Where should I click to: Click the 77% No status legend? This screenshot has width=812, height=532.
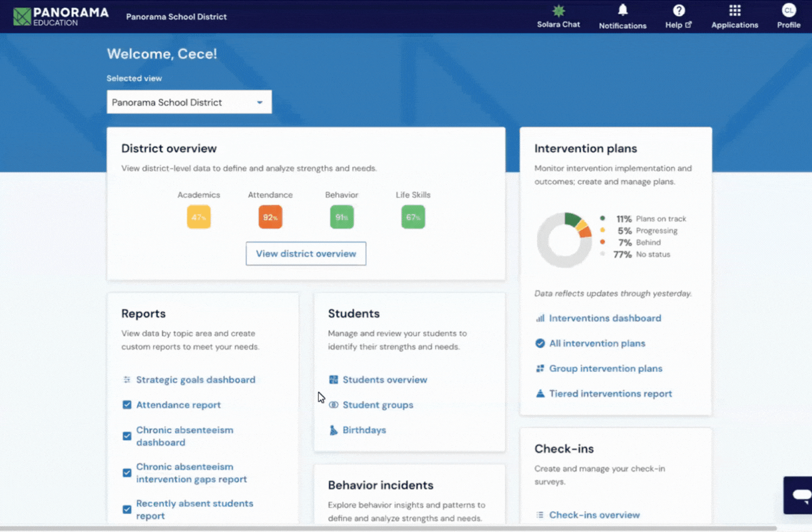point(635,254)
